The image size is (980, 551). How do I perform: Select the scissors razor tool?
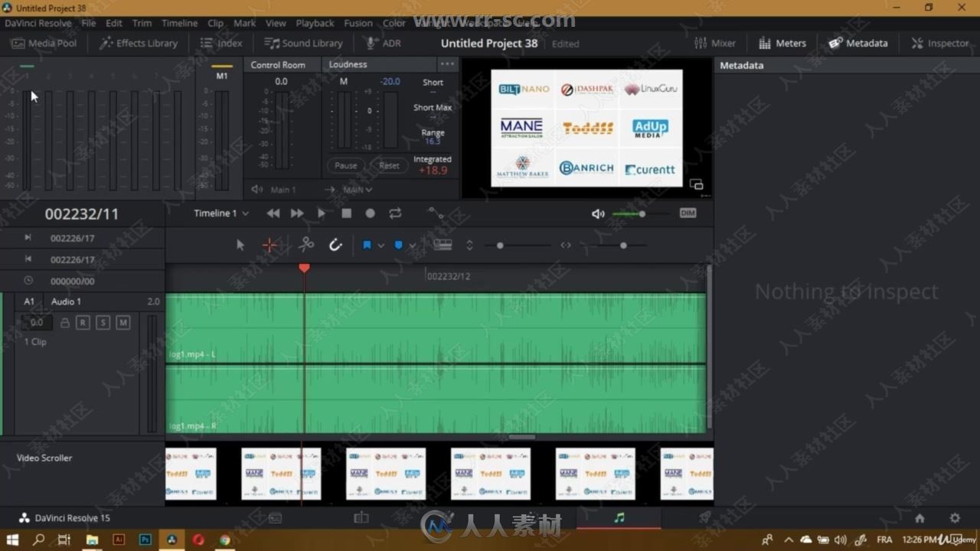click(x=306, y=245)
